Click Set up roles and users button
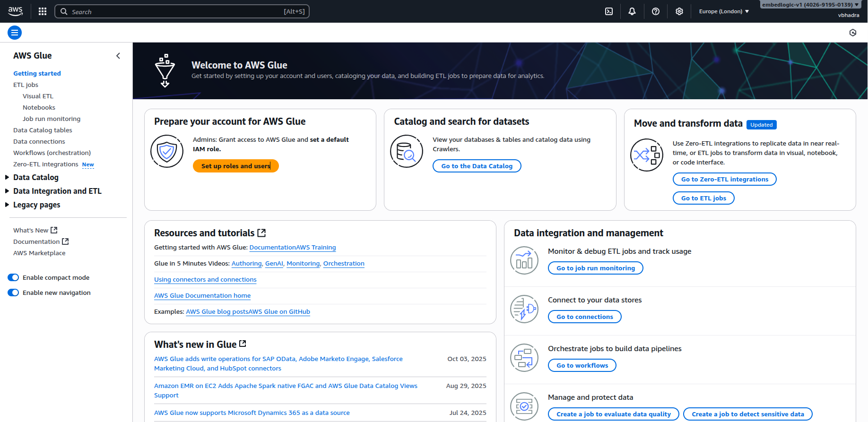868x422 pixels. [x=235, y=166]
